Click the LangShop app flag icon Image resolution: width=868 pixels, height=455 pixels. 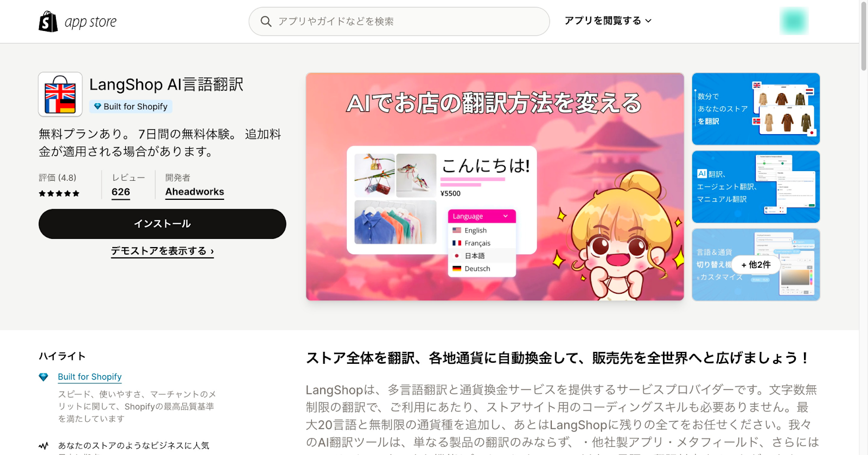[x=60, y=94]
